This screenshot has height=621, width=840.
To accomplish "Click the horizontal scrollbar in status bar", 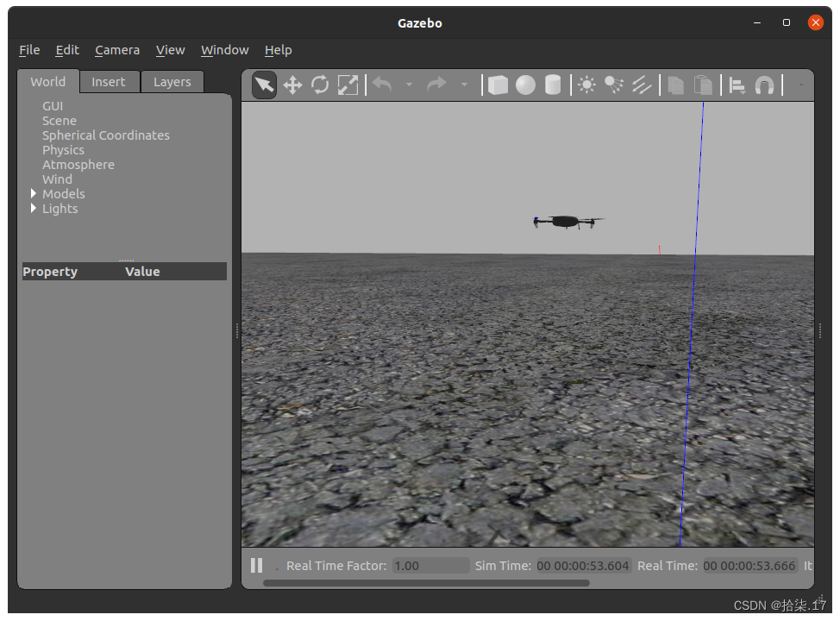I will pyautogui.click(x=426, y=583).
